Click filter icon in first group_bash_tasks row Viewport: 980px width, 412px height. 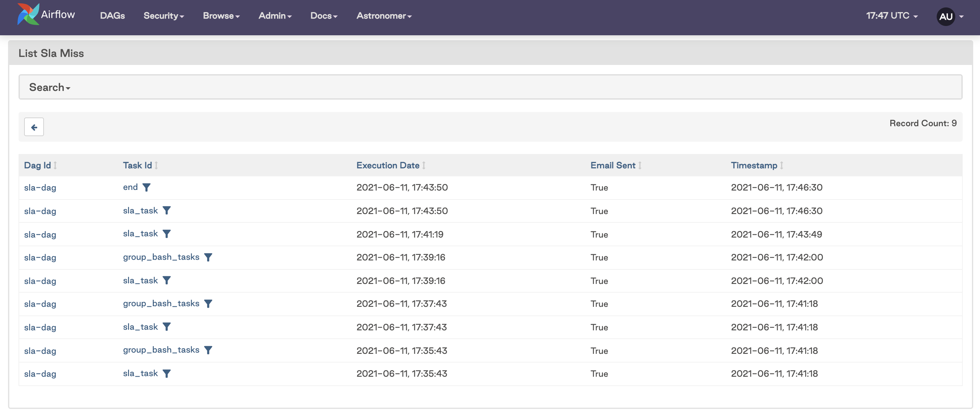point(208,258)
